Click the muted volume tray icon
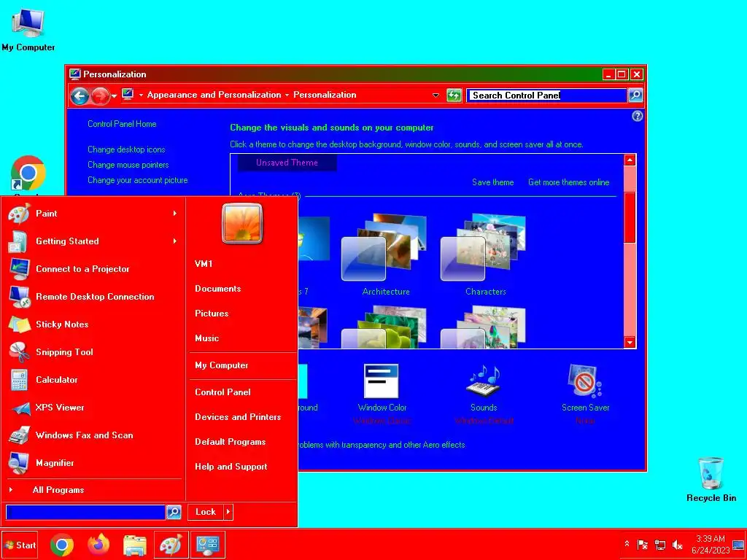Viewport: 747px width, 560px height. tap(678, 545)
